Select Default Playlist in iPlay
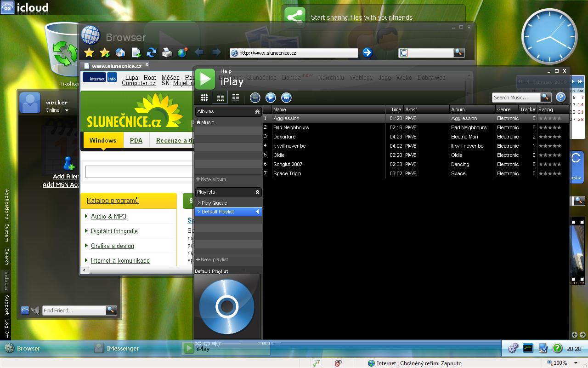 point(228,212)
